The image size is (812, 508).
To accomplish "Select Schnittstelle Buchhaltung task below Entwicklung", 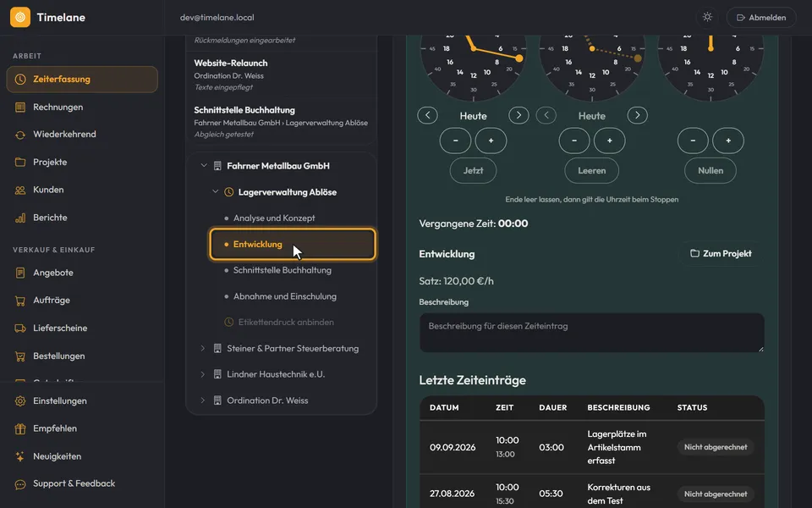I will pos(293,270).
